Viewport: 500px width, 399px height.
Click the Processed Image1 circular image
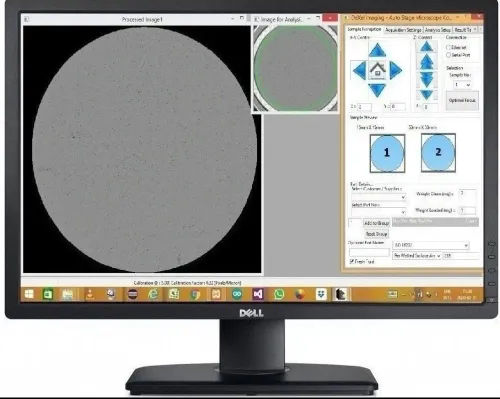coord(144,149)
